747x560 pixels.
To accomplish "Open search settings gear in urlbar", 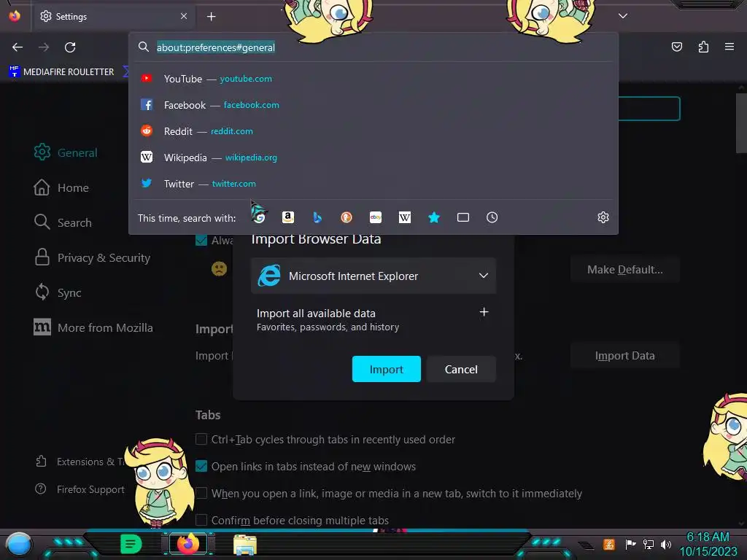I will coord(603,217).
